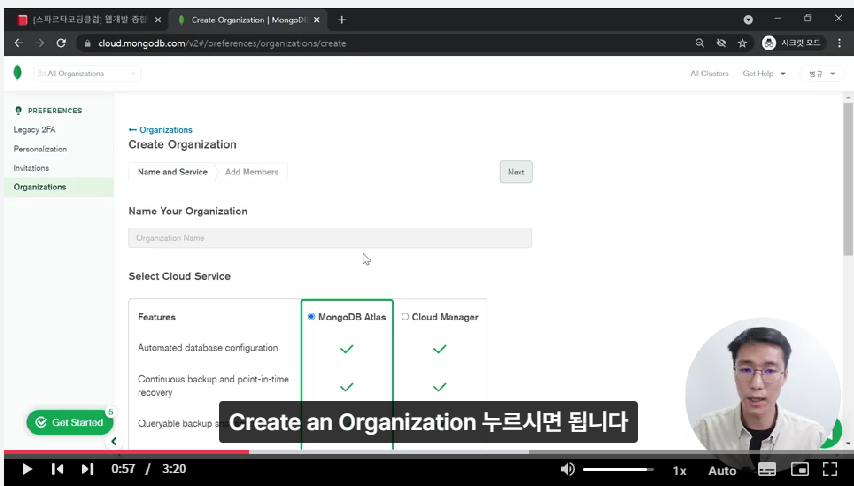Open the Get Started guide button
Viewport: 854px width, 486px height.
coord(70,422)
